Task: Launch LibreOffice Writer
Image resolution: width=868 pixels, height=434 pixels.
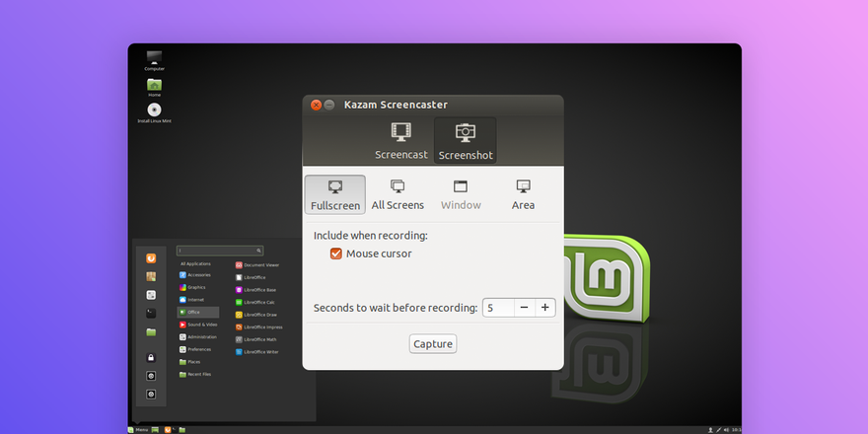Action: [257, 351]
